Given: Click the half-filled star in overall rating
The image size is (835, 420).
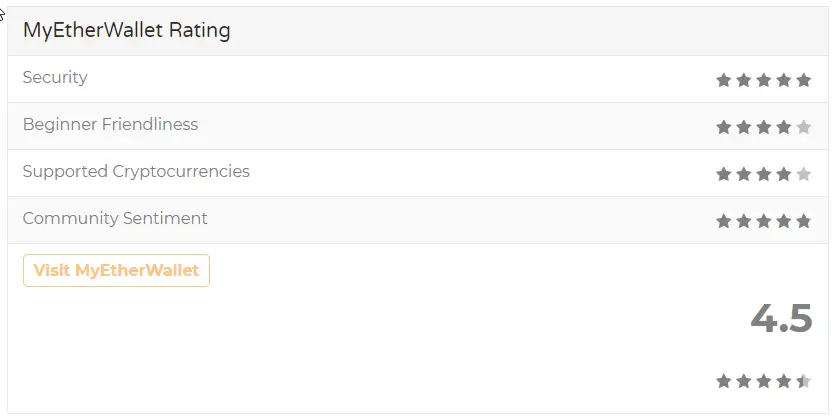Looking at the screenshot, I should click(804, 381).
